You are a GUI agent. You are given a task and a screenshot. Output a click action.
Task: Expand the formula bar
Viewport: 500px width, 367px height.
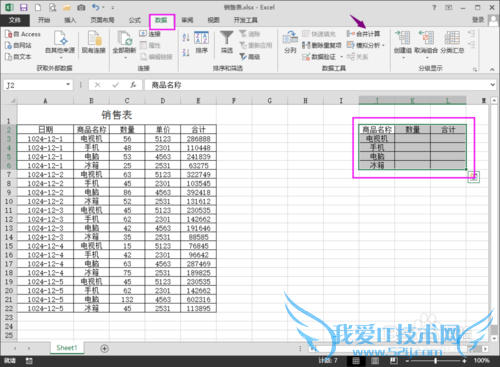click(x=492, y=85)
